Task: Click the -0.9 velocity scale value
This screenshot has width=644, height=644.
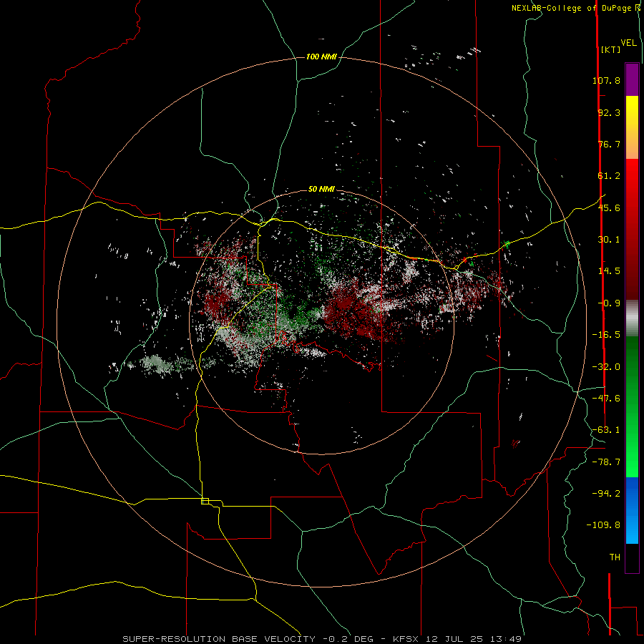Action: (609, 303)
